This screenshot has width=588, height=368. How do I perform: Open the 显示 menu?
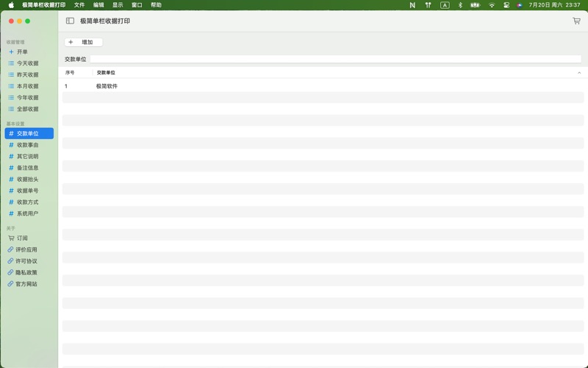tap(118, 5)
